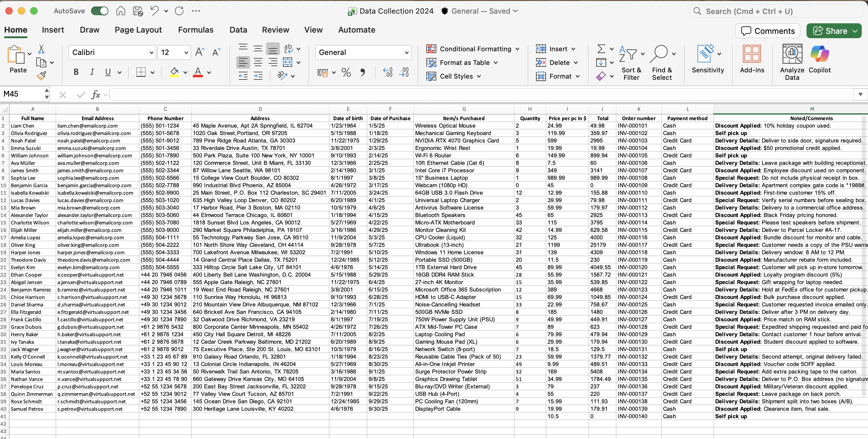Viewport: 868px width, 439px height.
Task: Click the Cut scissors icon
Action: click(x=41, y=49)
